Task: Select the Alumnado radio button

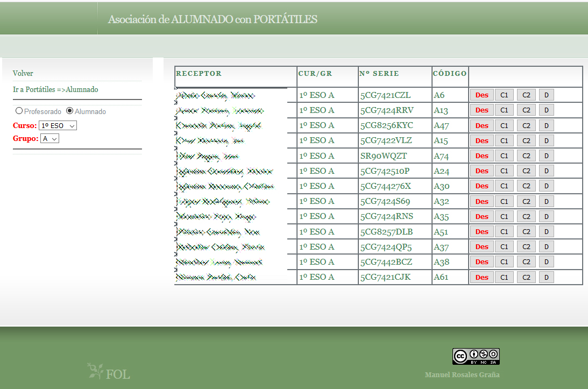Action: coord(69,111)
